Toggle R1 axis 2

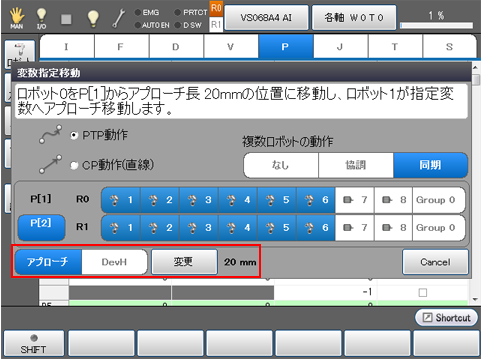(x=160, y=228)
